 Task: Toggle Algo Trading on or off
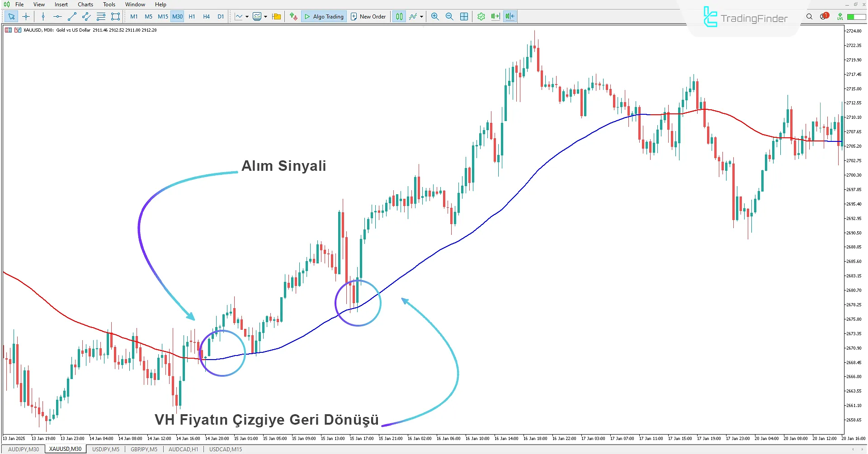point(324,17)
